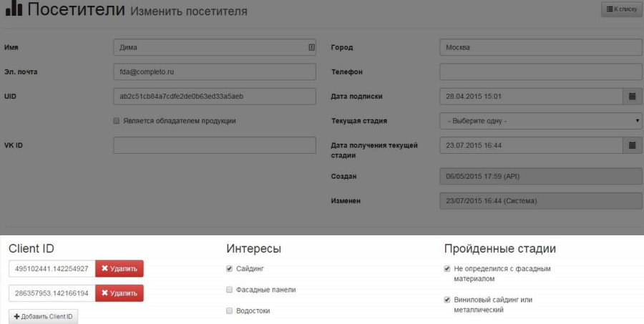Click Добавить Client ID button

click(44, 317)
